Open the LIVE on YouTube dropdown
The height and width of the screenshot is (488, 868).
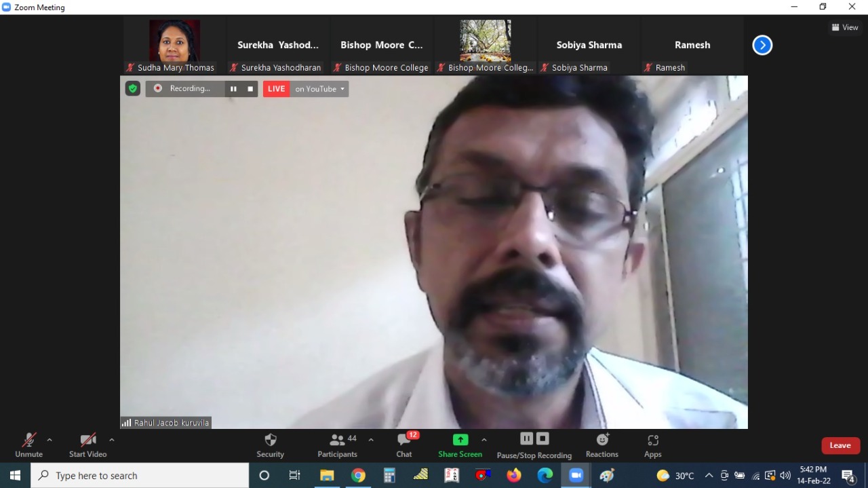319,89
